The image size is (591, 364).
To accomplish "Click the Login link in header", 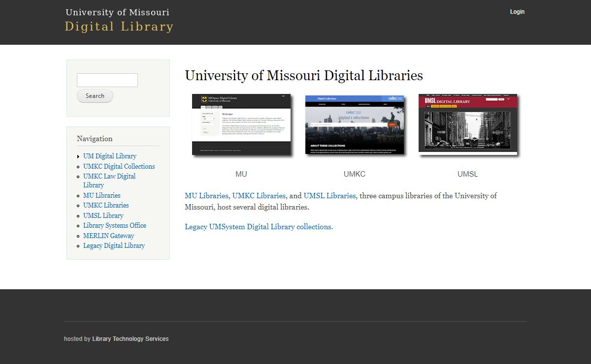I will (x=517, y=12).
